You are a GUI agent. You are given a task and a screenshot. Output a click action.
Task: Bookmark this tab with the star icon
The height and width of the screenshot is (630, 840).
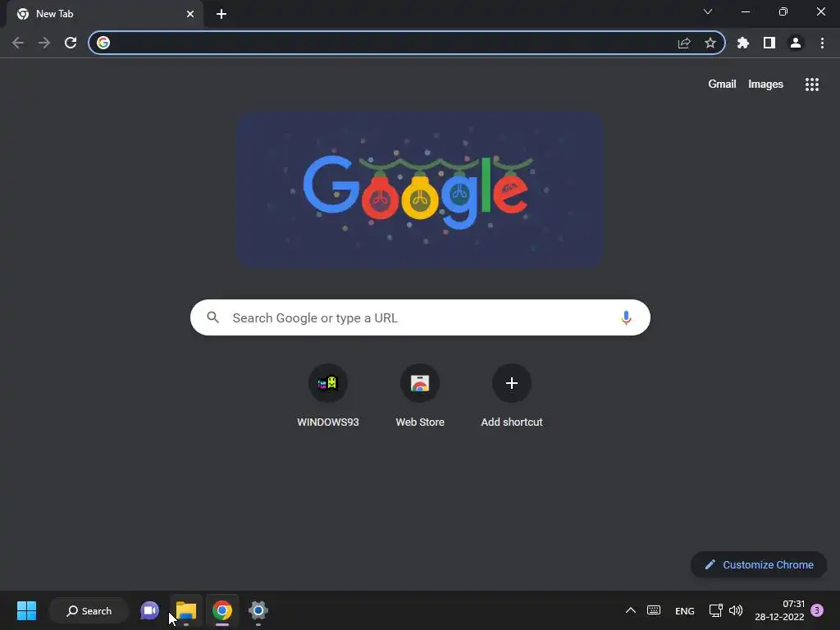(x=710, y=43)
